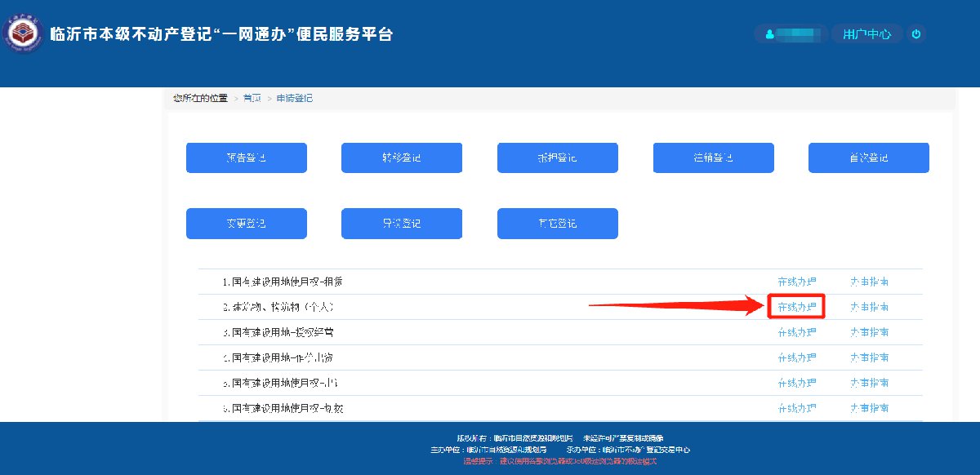Select the 注销登记 button
The width and height of the screenshot is (980, 475).
coord(714,158)
